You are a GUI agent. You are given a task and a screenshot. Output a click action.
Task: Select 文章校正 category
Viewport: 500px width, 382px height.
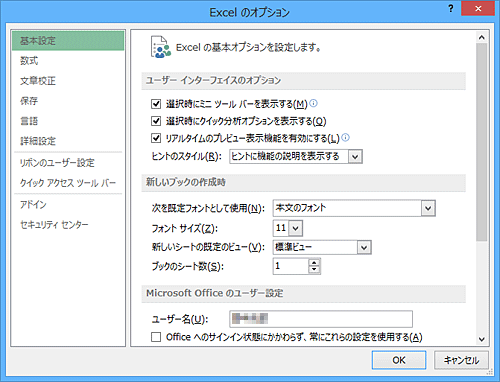point(68,81)
